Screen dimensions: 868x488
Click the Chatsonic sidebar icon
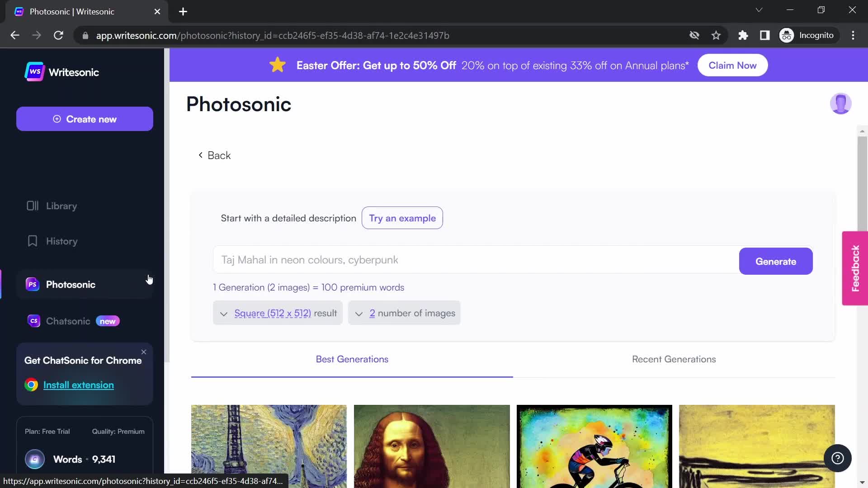34,321
